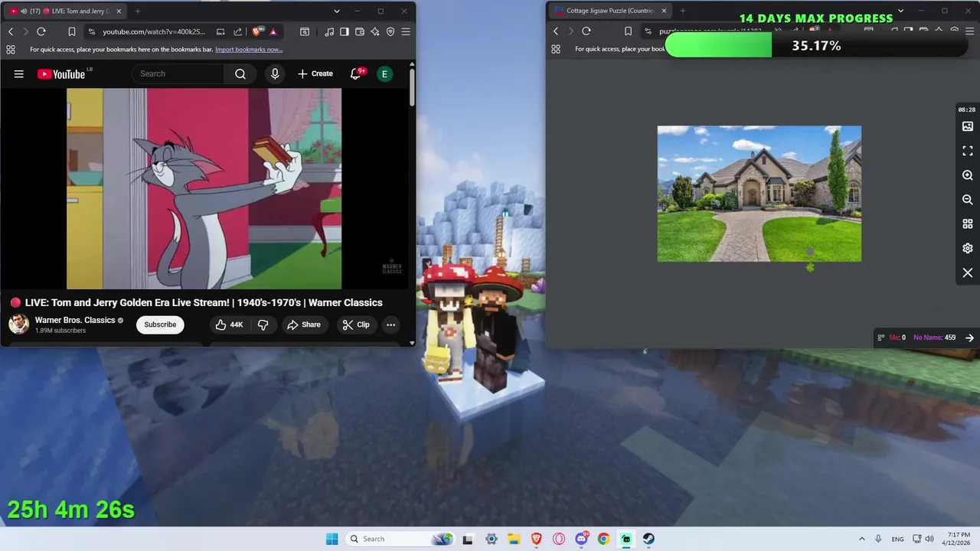Viewport: 980px width, 551px height.
Task: Go to the YouTube home logo
Action: click(x=61, y=73)
